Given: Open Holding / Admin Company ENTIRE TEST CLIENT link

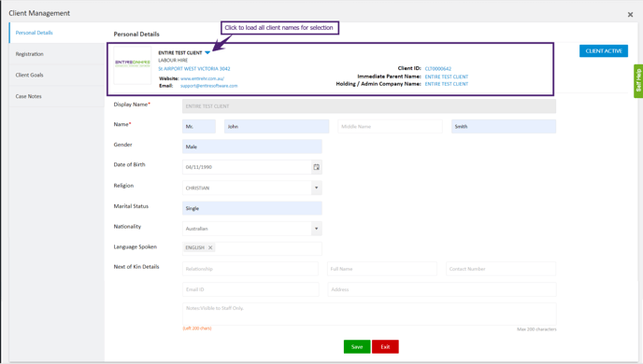Looking at the screenshot, I should point(446,84).
